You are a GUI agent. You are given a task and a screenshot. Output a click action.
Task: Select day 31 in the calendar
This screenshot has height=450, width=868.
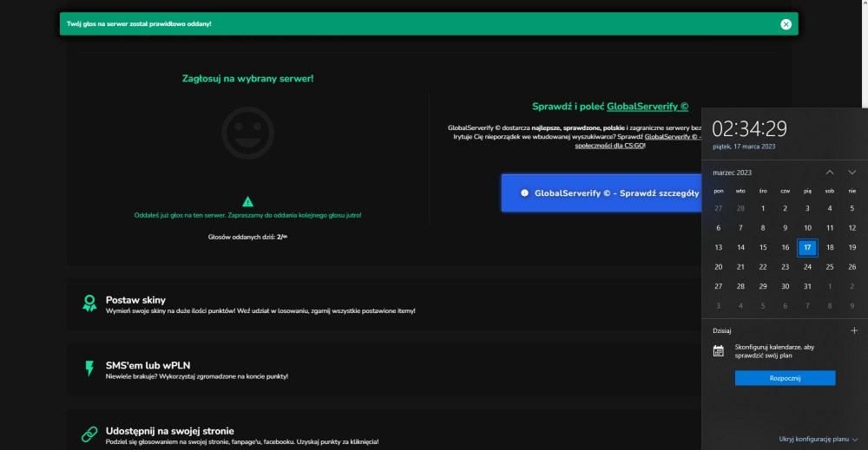[807, 286]
